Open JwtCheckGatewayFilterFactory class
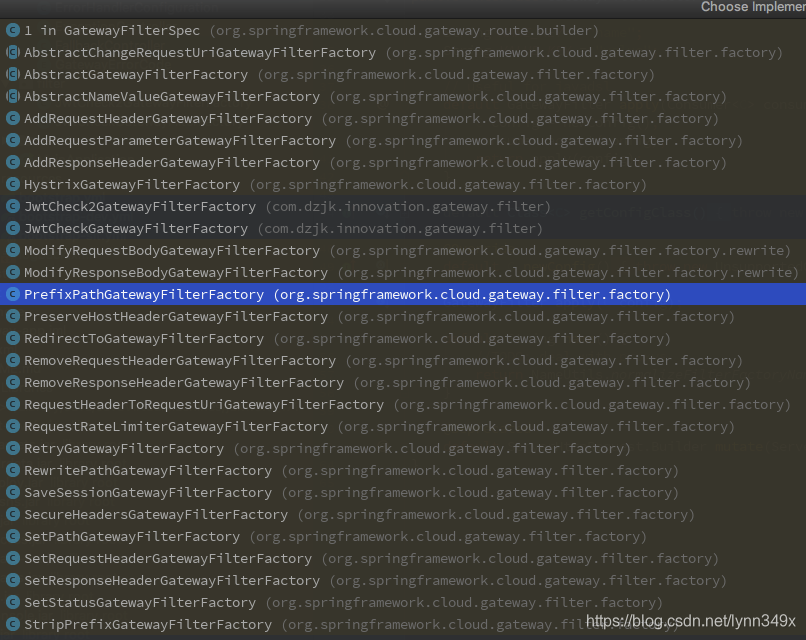 403,228
